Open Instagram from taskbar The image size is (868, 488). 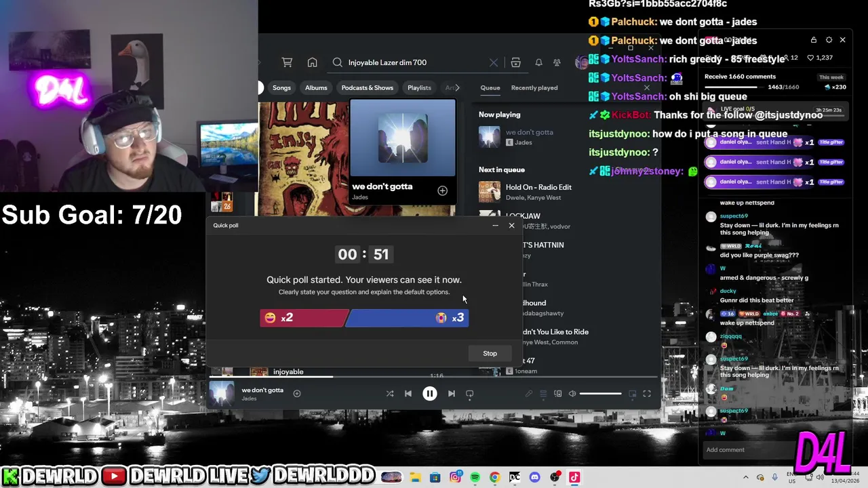[x=456, y=477]
